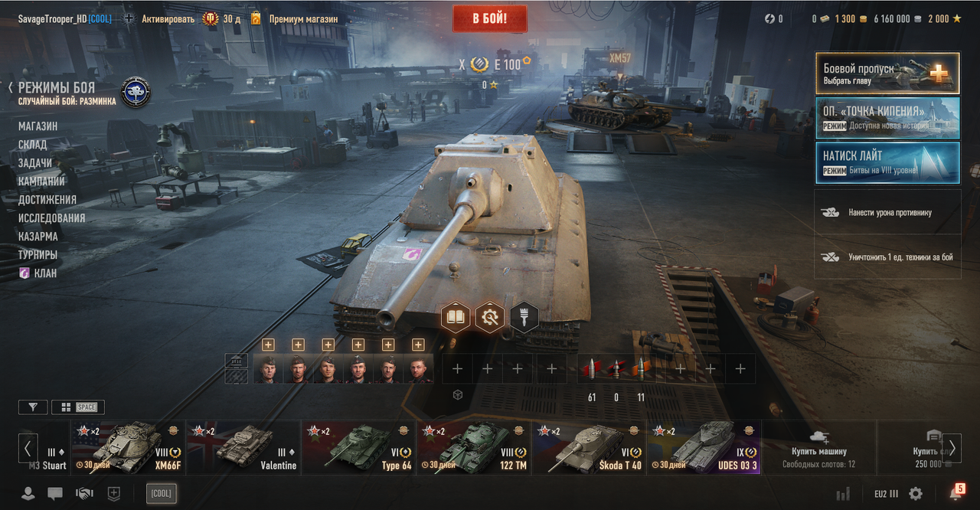Open the settings gear in the bottom bar

coord(915,494)
